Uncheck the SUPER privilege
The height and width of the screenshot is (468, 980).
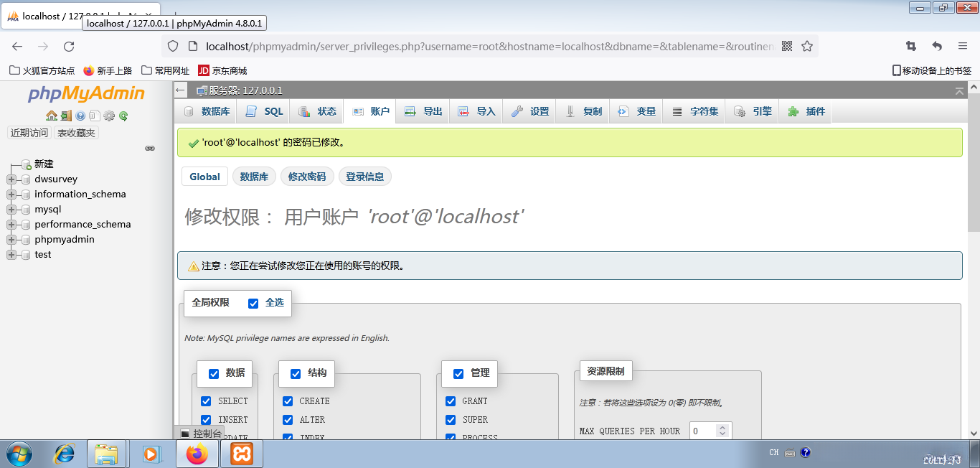coord(451,420)
